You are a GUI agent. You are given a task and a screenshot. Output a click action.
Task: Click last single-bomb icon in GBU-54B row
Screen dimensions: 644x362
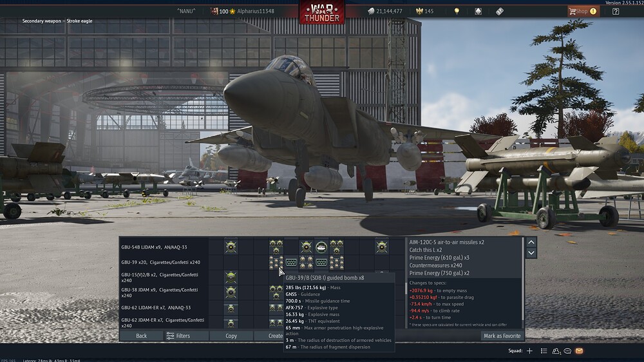point(381,247)
